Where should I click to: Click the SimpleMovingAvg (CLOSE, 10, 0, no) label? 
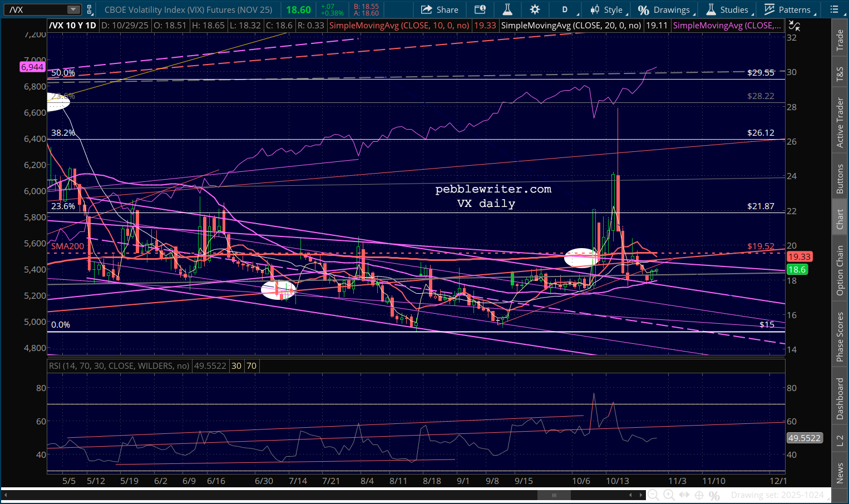point(399,26)
